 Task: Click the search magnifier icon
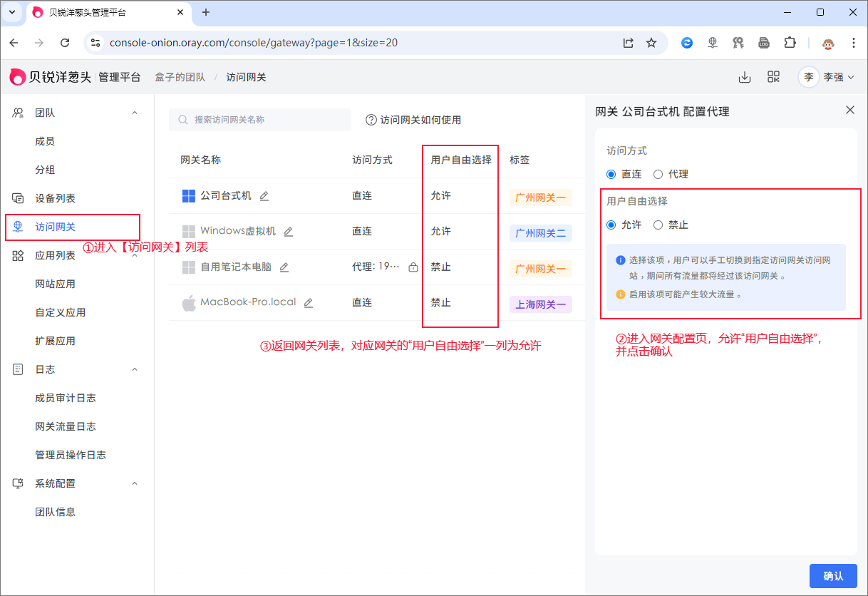183,120
